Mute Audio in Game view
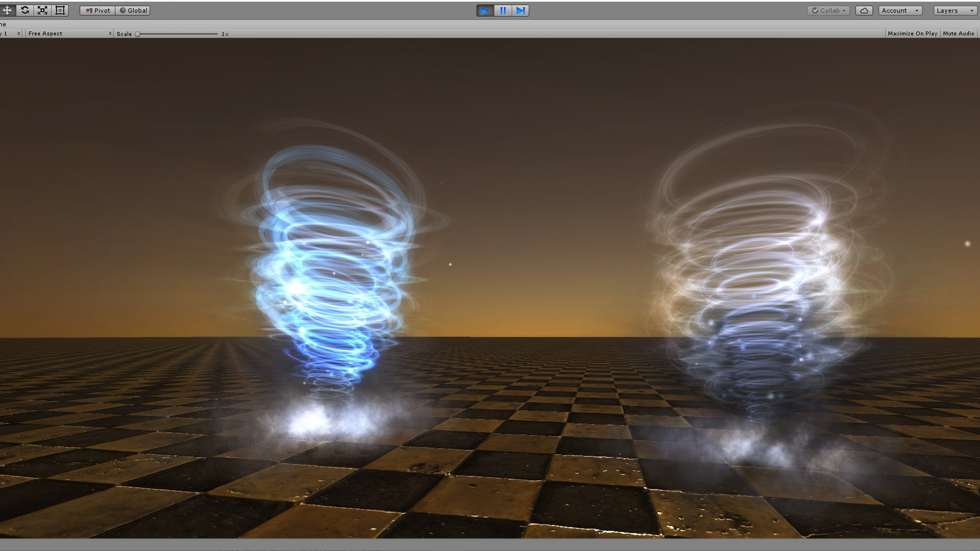The height and width of the screenshot is (551, 980). (x=959, y=33)
